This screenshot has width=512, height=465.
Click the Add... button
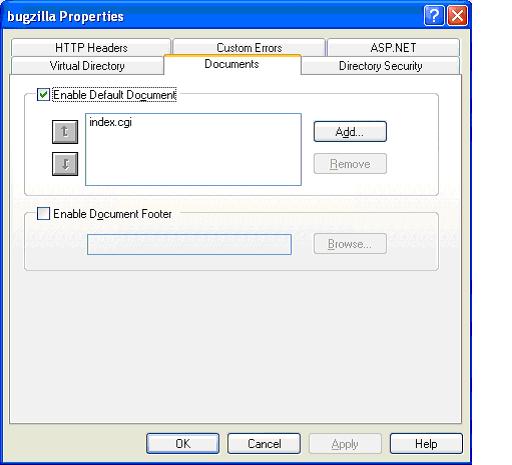point(350,132)
